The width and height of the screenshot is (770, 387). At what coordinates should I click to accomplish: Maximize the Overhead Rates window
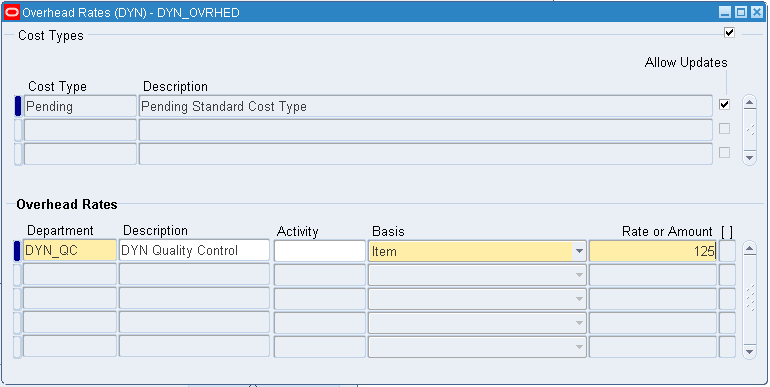[741, 12]
